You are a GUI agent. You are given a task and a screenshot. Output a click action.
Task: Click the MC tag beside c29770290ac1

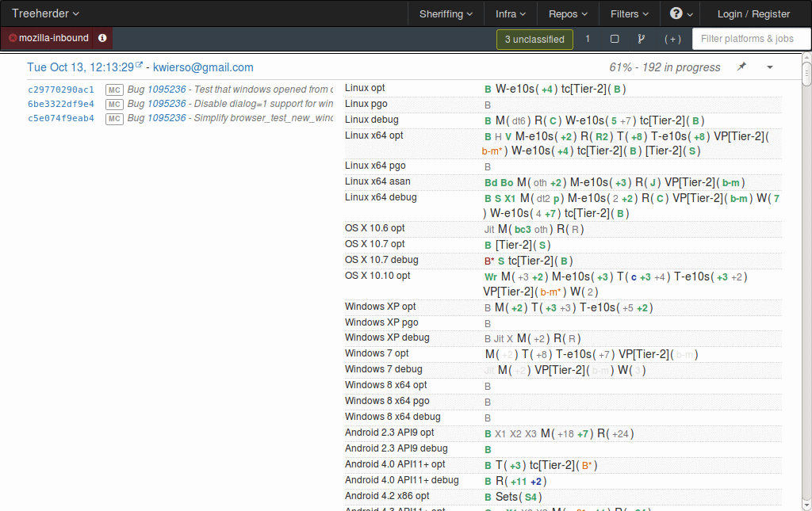(114, 90)
